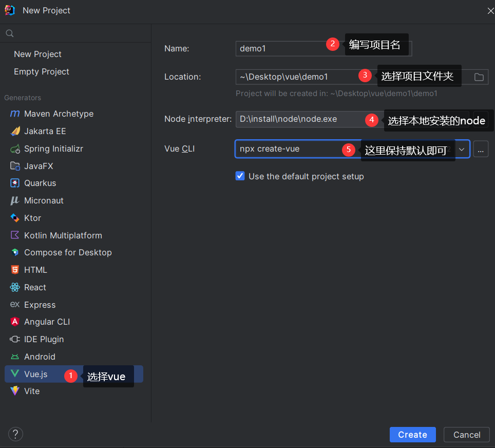The width and height of the screenshot is (495, 448).
Task: Click the Vite lightning icon
Action: click(15, 391)
